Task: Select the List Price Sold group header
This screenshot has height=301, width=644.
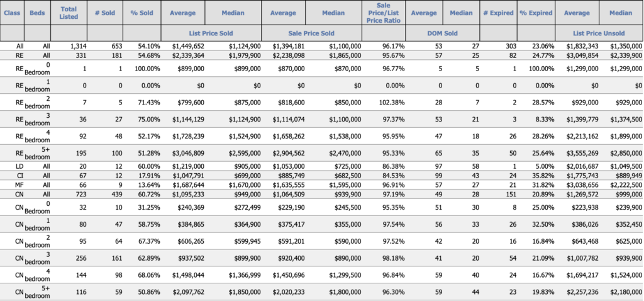Action: (211, 33)
